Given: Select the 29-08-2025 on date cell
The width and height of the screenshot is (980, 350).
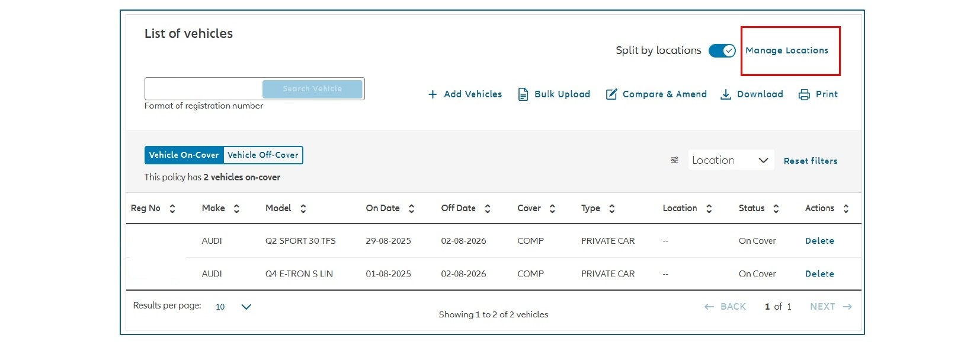Looking at the screenshot, I should [x=388, y=241].
